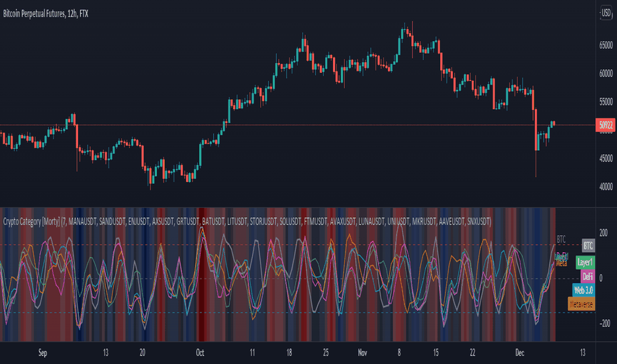Select the orange Metaverse series label

coord(581,304)
